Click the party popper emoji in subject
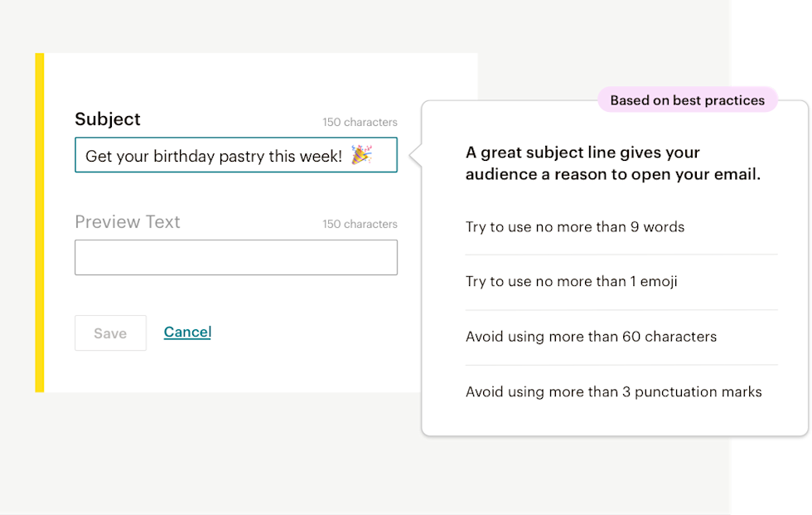 [x=361, y=155]
